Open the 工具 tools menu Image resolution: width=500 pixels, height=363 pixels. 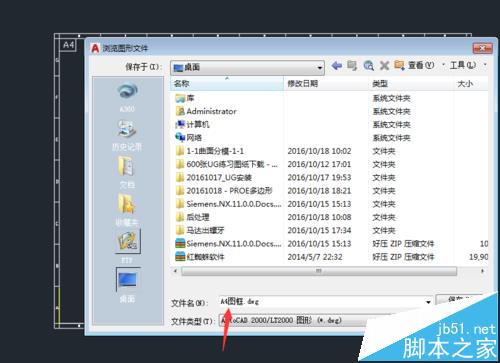[x=463, y=65]
